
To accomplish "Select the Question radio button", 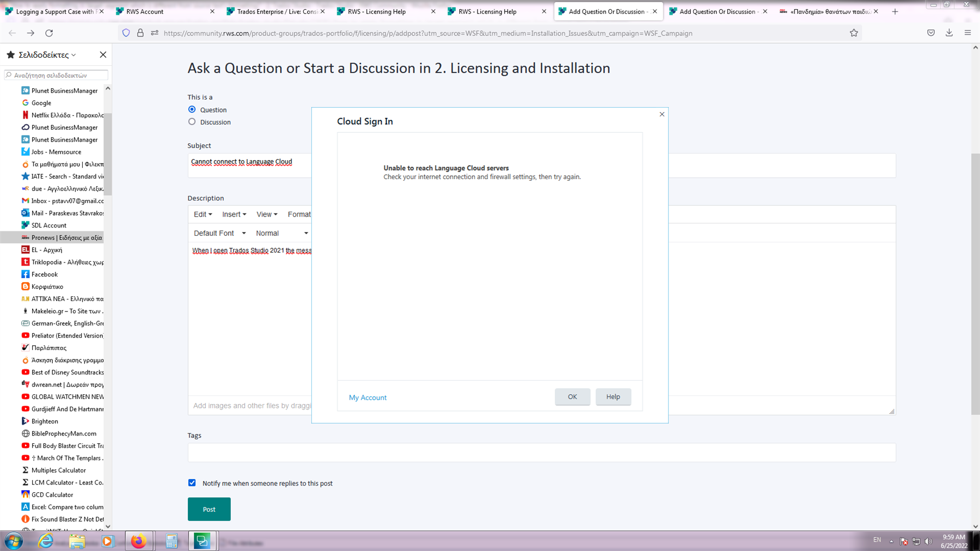I will (x=192, y=109).
